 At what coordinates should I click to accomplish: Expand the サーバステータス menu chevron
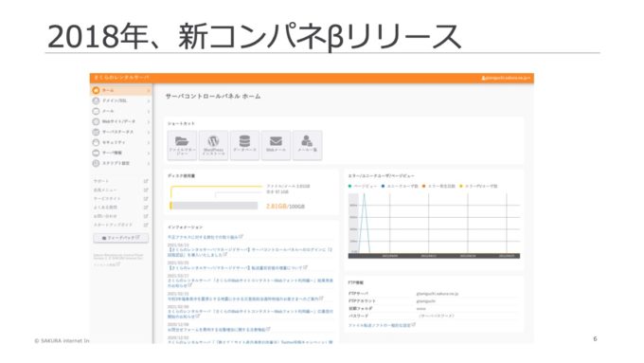click(x=149, y=132)
